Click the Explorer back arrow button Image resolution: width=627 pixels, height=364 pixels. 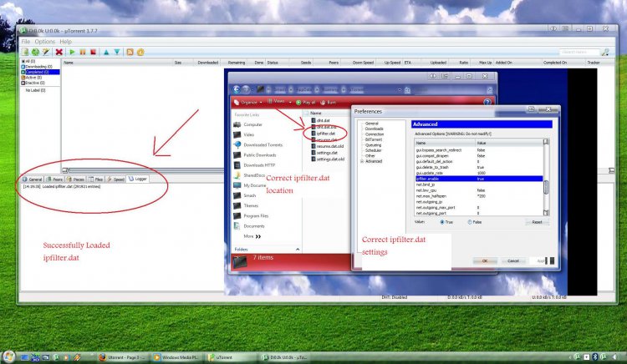tap(237, 89)
